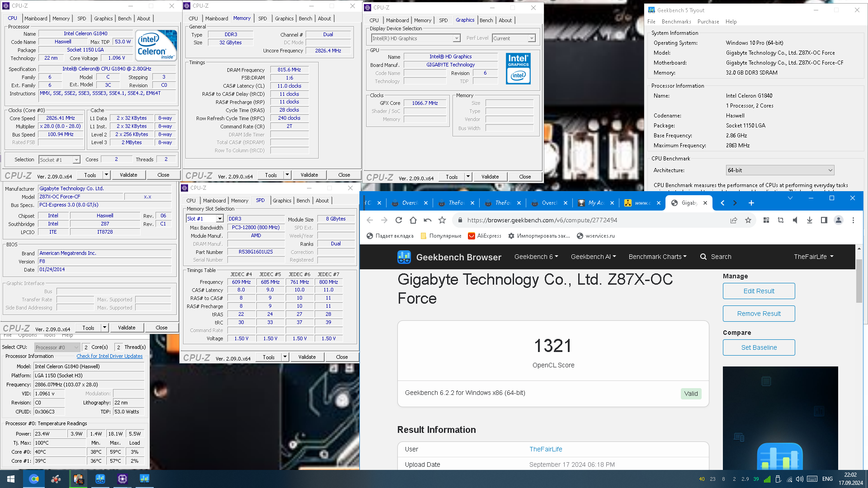The height and width of the screenshot is (488, 868).
Task: Click Close button in CPU-Z Graphics window
Action: 525,177
